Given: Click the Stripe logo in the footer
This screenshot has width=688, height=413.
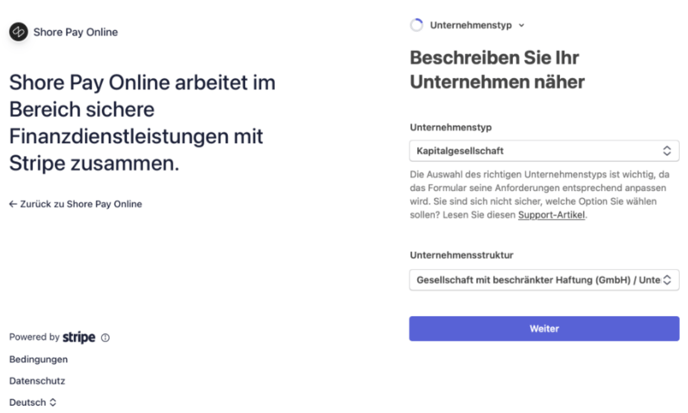Looking at the screenshot, I should [79, 337].
